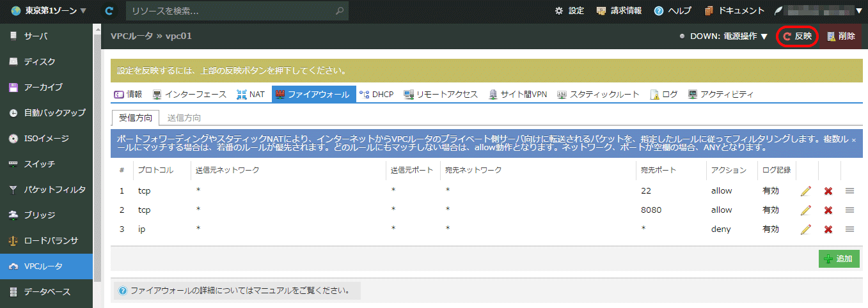This screenshot has height=308, width=868.
Task: Open the user account dropdown
Action: (x=818, y=11)
